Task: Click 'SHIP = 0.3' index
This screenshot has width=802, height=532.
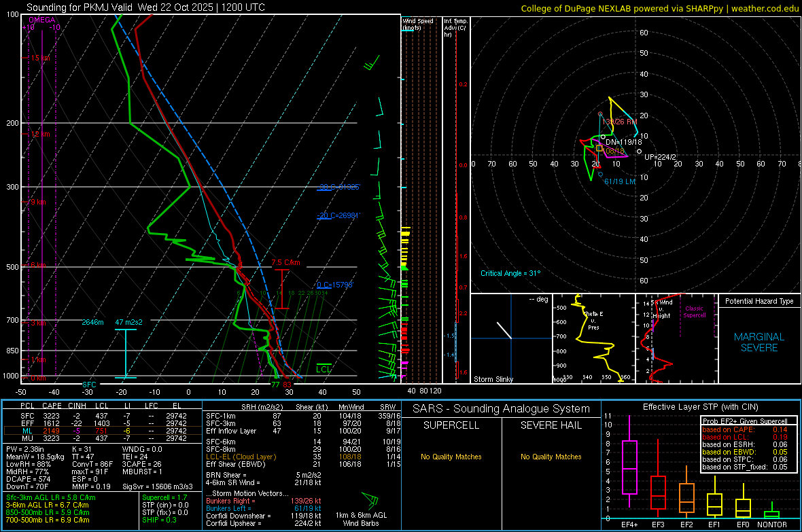Action: tap(160, 520)
